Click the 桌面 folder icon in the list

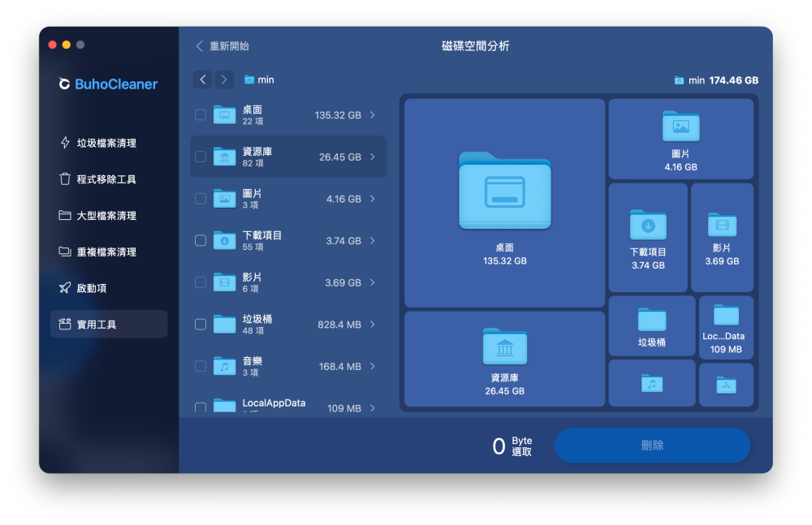(225, 115)
